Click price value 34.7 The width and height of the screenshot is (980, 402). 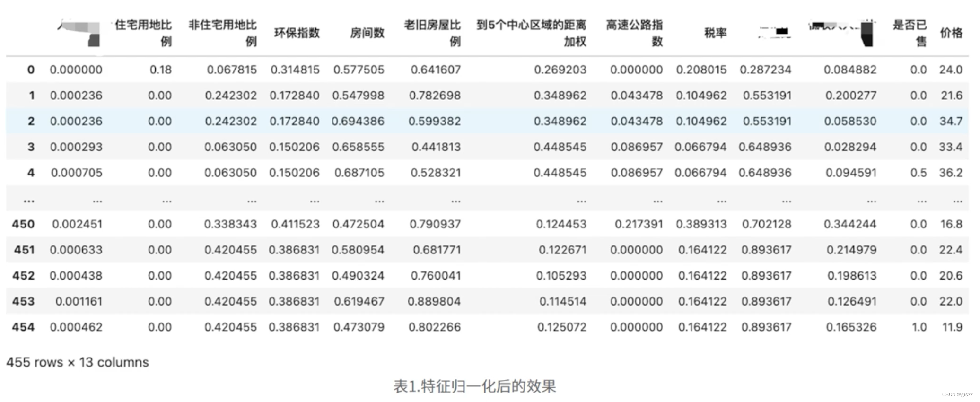[x=951, y=122]
